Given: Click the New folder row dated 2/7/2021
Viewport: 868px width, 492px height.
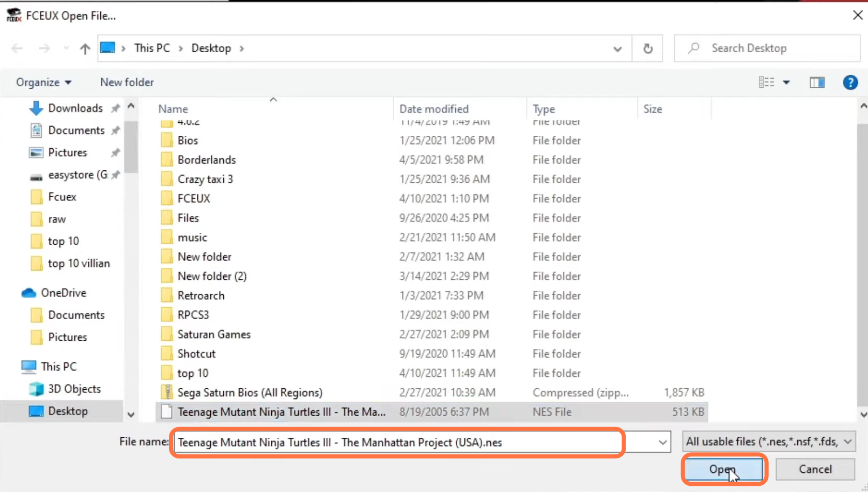Looking at the screenshot, I should 432,257.
